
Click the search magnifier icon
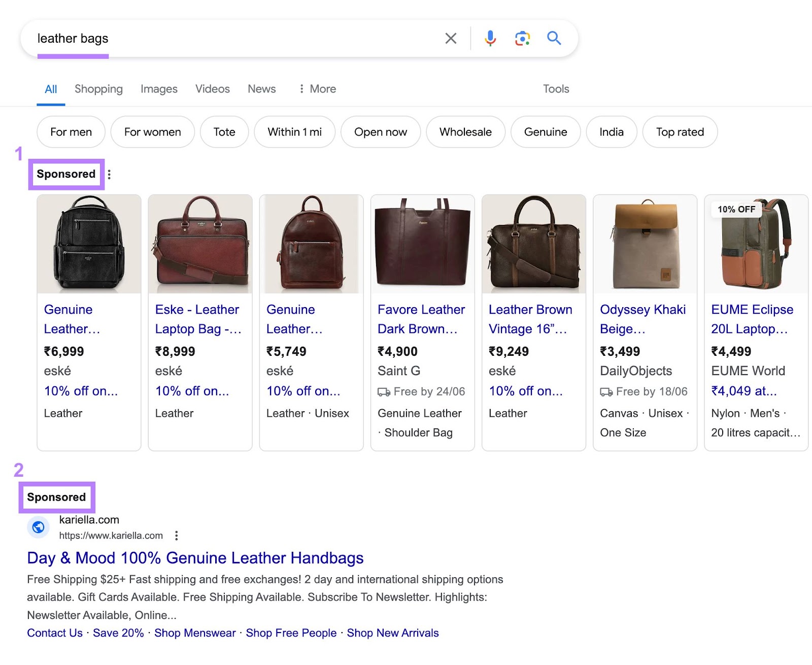coord(554,38)
